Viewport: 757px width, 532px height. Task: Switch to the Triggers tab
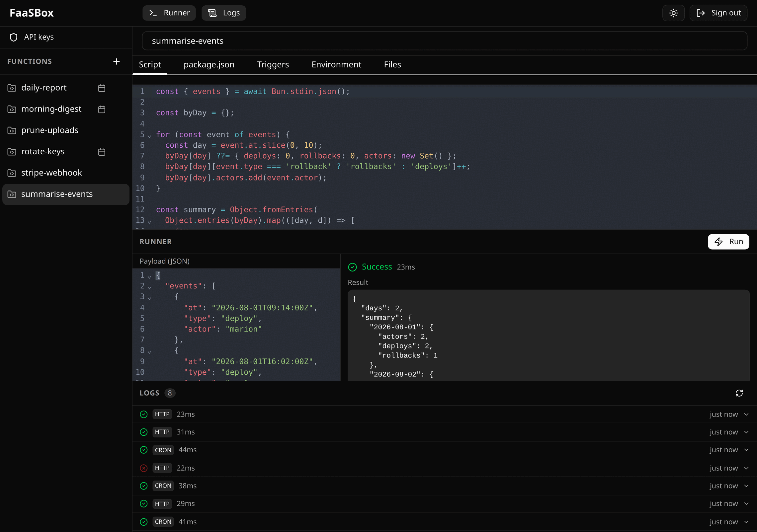(273, 64)
